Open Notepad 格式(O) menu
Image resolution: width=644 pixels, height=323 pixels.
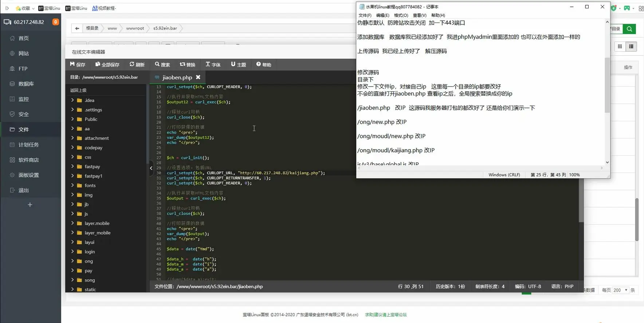pos(401,15)
